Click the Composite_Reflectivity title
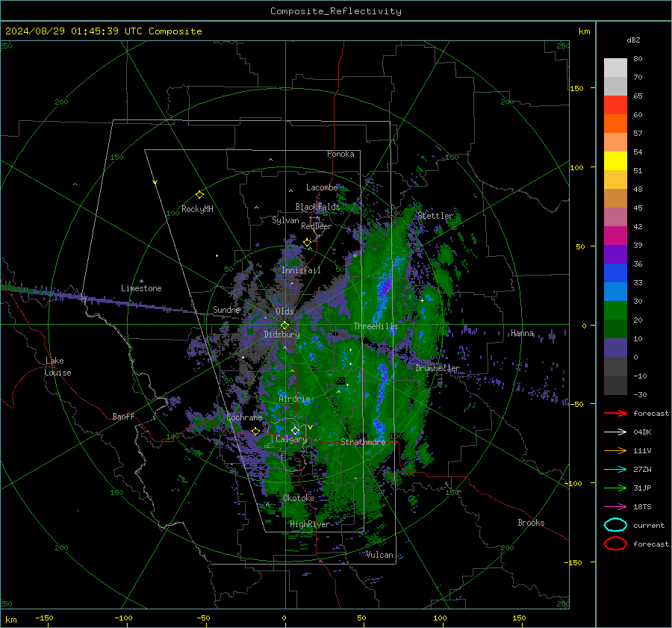 (336, 11)
